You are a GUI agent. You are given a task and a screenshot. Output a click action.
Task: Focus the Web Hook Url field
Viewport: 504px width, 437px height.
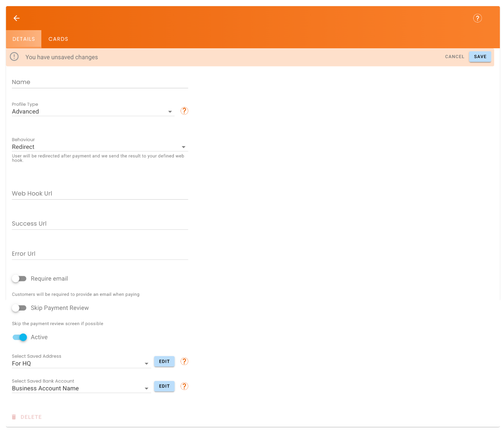[x=100, y=193]
